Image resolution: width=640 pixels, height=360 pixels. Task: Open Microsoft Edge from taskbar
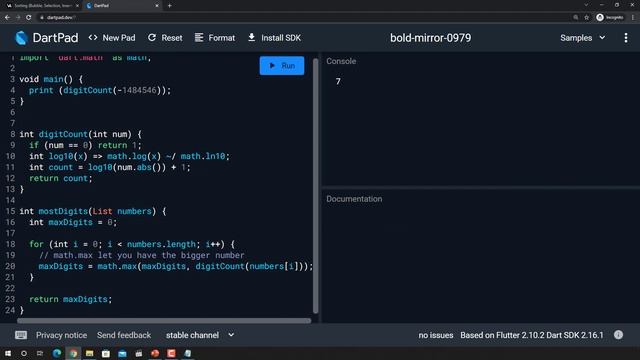[57, 353]
